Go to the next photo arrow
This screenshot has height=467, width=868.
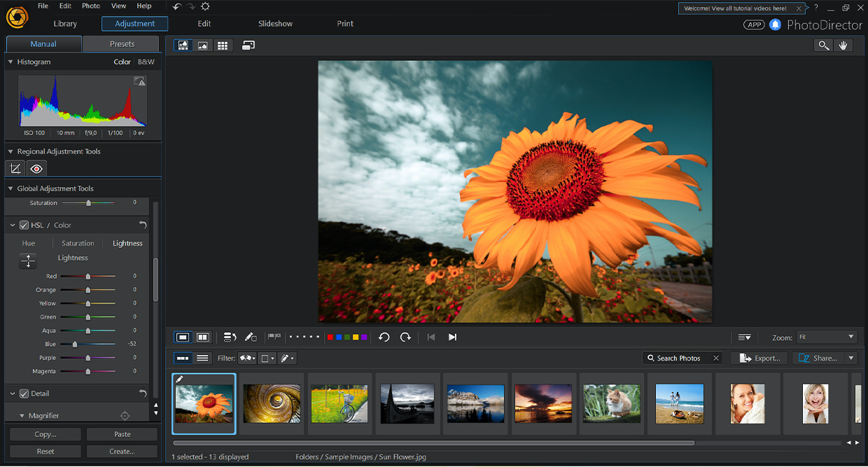click(452, 337)
